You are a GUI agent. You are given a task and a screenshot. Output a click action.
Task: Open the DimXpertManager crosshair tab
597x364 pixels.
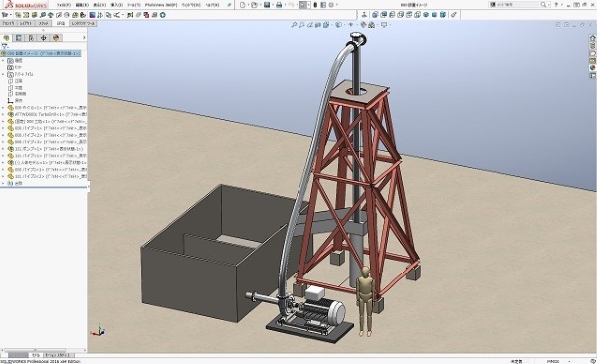[43, 38]
